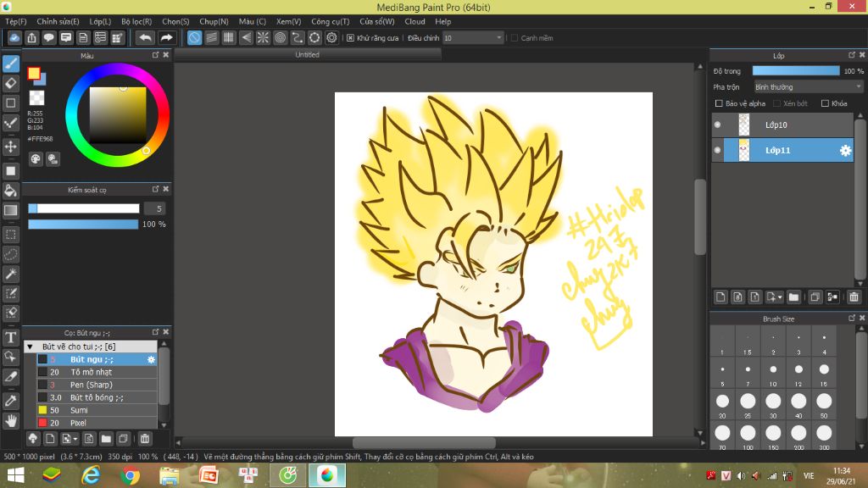Select the Hand pan tool
The width and height of the screenshot is (868, 488).
[10, 421]
